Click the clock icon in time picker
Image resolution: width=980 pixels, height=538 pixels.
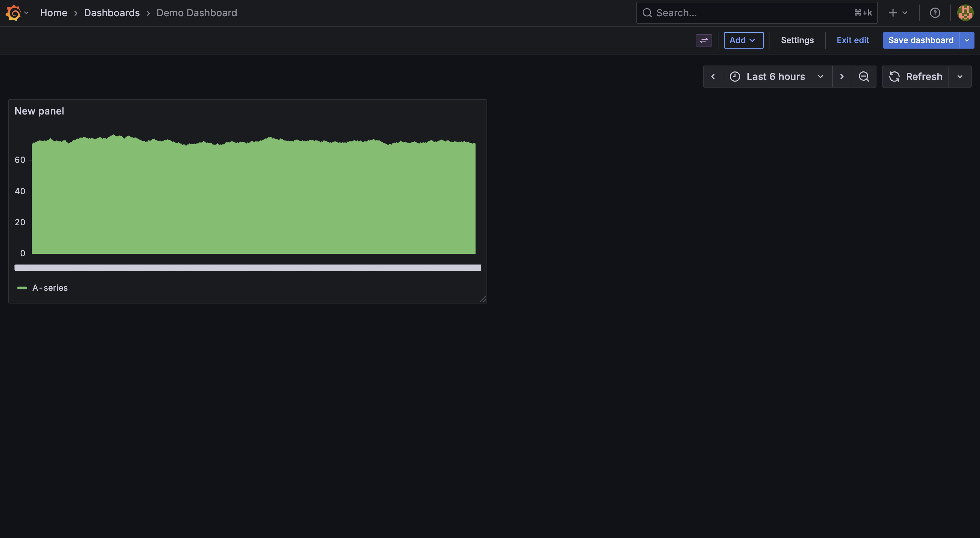pyautogui.click(x=735, y=77)
